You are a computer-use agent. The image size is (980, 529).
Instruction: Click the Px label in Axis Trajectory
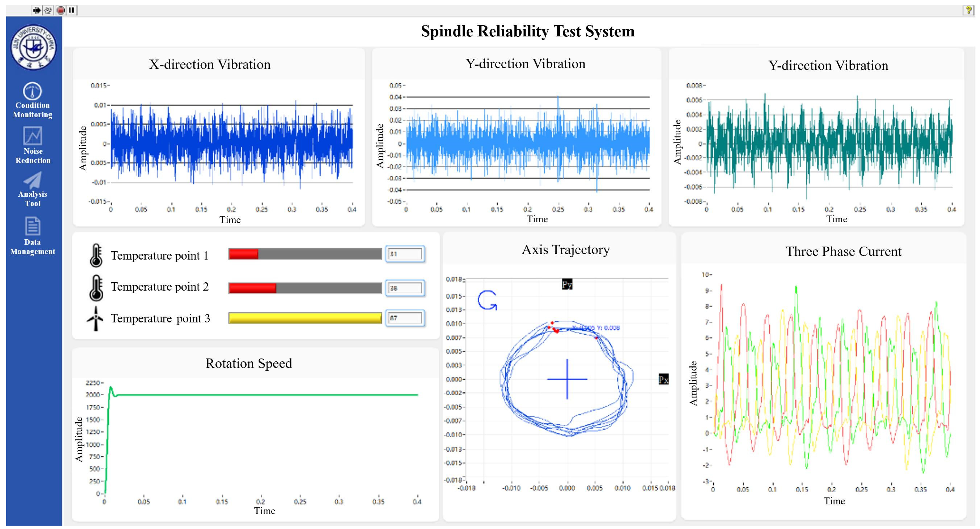click(663, 379)
